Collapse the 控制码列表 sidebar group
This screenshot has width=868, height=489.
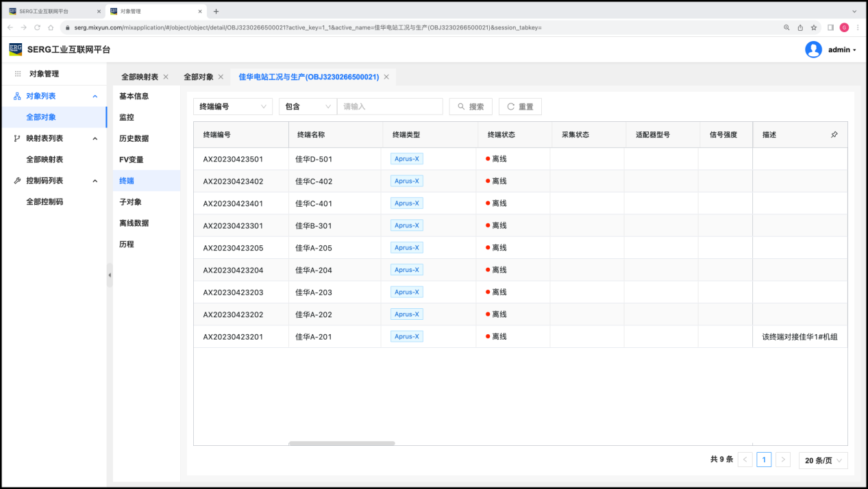point(95,181)
